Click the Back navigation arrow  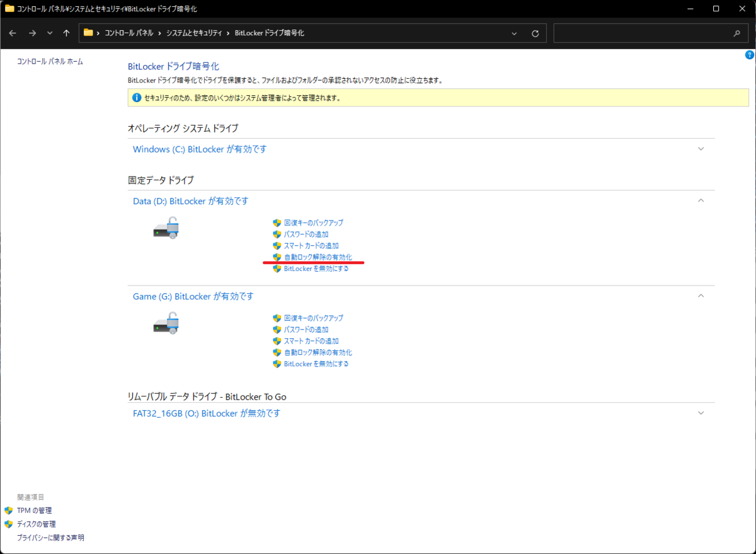click(x=13, y=33)
